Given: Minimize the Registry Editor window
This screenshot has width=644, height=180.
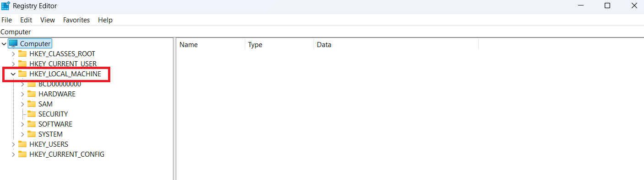Looking at the screenshot, I should pyautogui.click(x=581, y=5).
